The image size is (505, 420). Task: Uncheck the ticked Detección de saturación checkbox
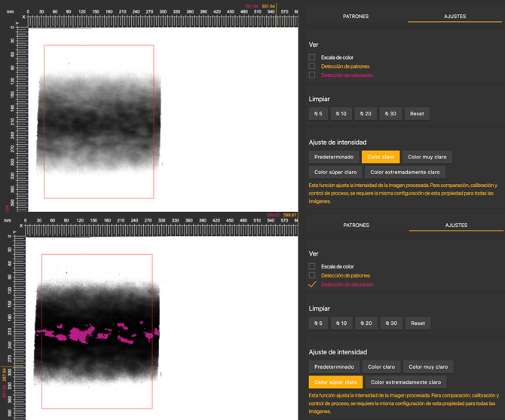click(312, 284)
